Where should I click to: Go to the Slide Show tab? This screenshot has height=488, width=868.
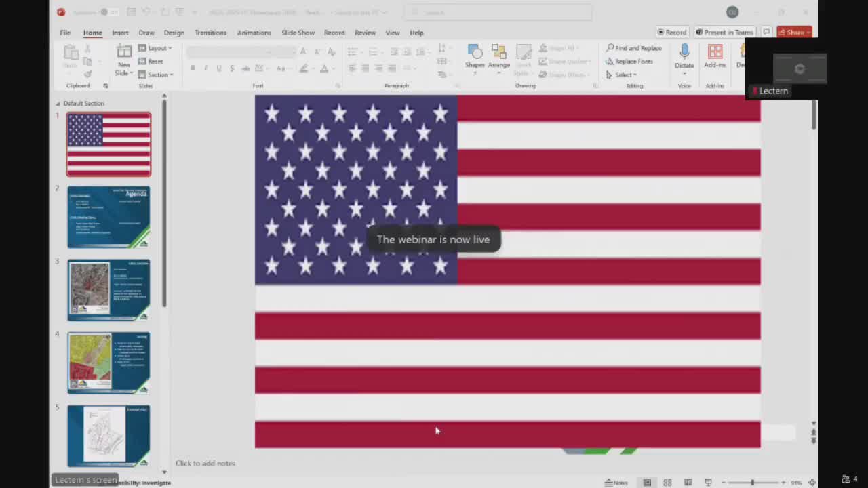pyautogui.click(x=298, y=33)
